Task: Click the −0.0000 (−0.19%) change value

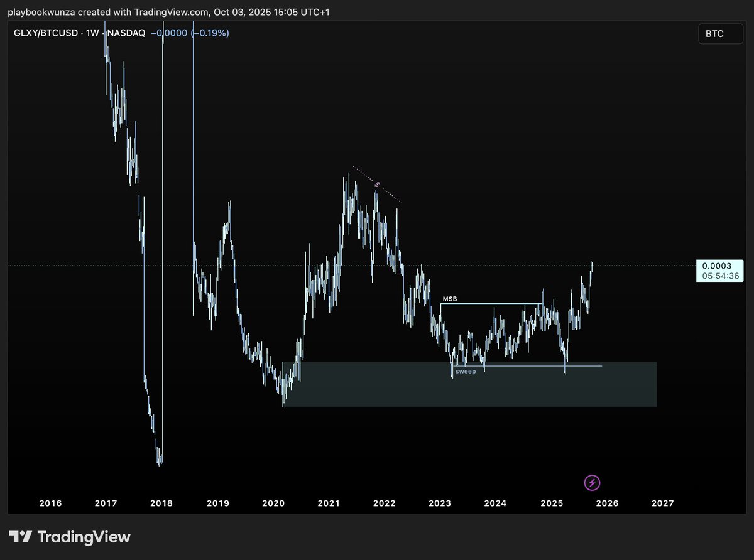Action: coord(190,33)
